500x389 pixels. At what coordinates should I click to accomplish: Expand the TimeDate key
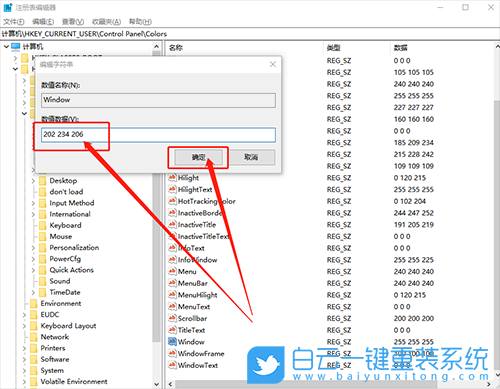[x=33, y=292]
